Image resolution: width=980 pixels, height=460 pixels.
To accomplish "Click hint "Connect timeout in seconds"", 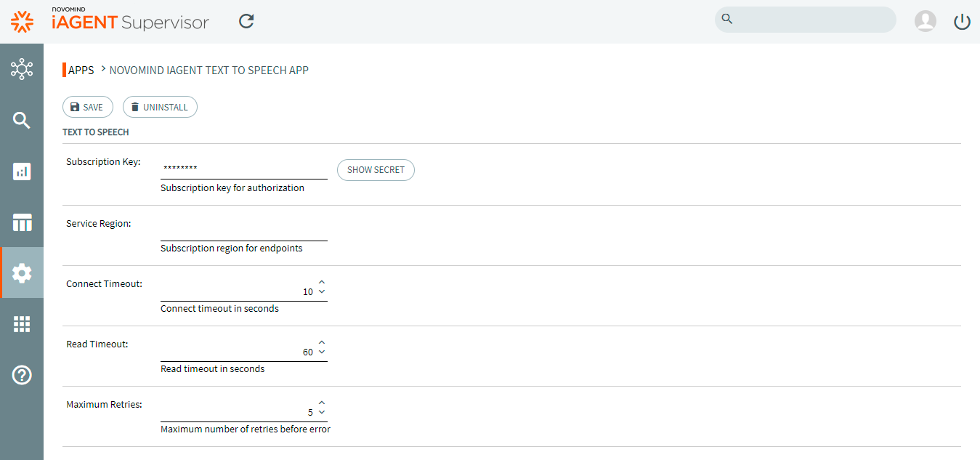I will (x=220, y=309).
